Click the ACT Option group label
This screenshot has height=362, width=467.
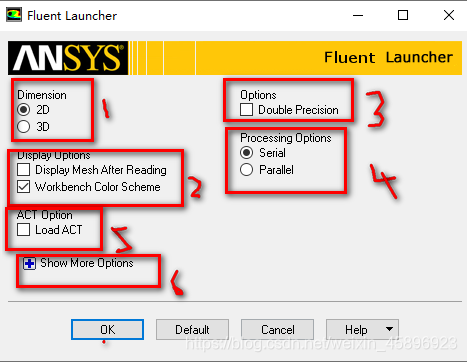tap(45, 215)
